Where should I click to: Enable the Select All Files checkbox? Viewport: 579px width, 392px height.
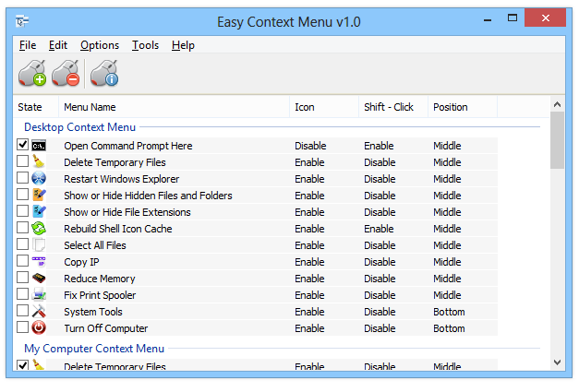(x=22, y=244)
